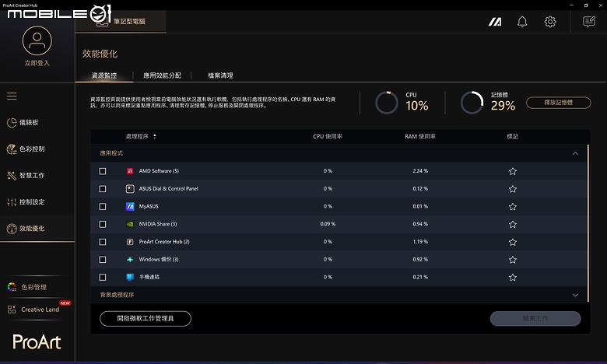This screenshot has width=607, height=364.
Task: Click the NVIDIA Share app icon
Action: tap(130, 224)
